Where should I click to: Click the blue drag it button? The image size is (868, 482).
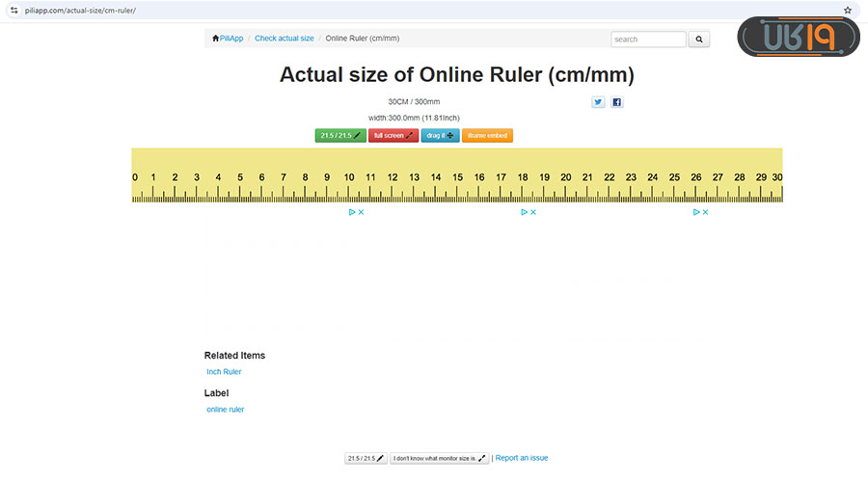click(440, 136)
